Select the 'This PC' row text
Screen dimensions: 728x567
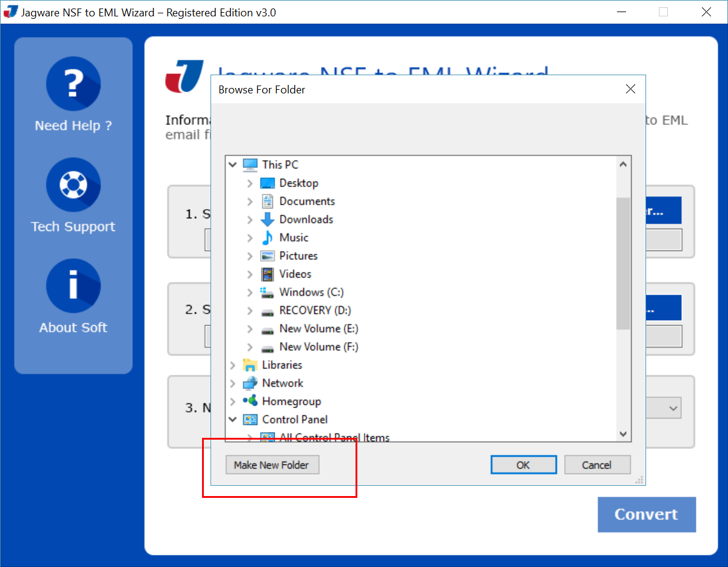280,164
